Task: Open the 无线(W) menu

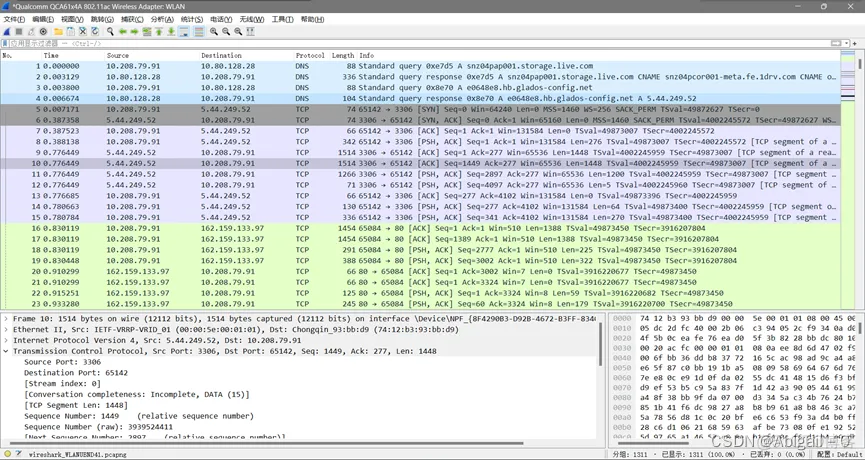Action: click(252, 19)
